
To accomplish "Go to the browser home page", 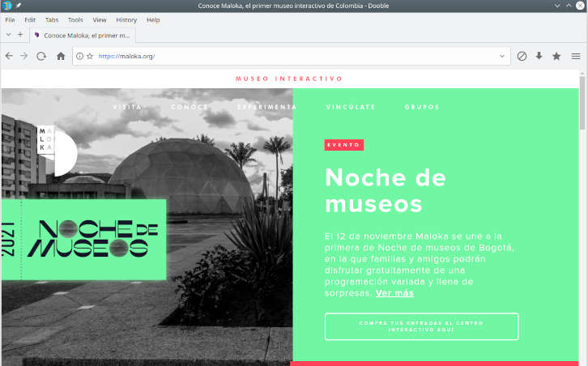I will pos(61,56).
